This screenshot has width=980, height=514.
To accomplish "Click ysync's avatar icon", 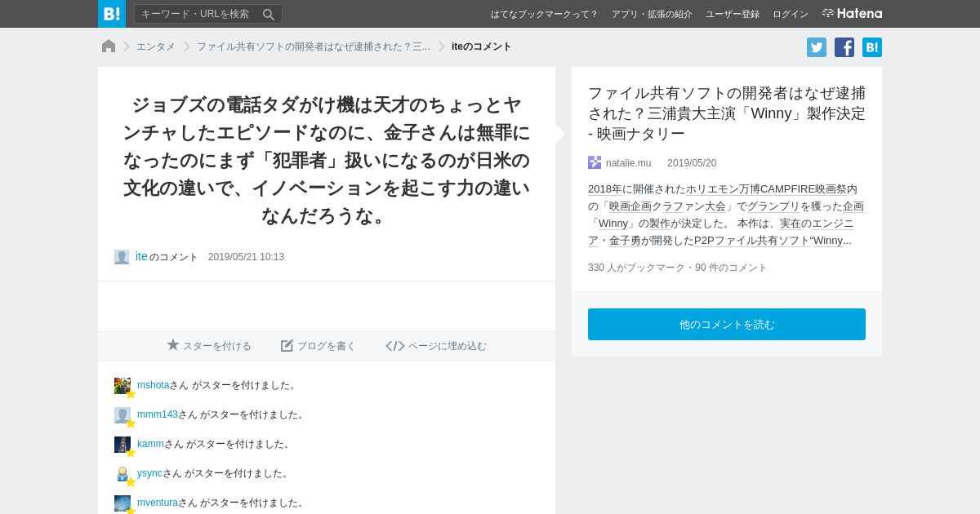I will (122, 474).
